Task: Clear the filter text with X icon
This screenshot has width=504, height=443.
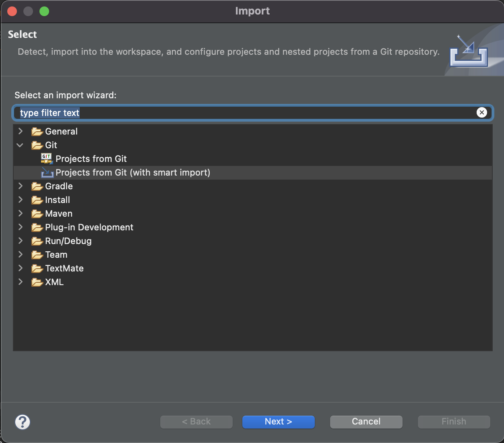Action: [482, 112]
